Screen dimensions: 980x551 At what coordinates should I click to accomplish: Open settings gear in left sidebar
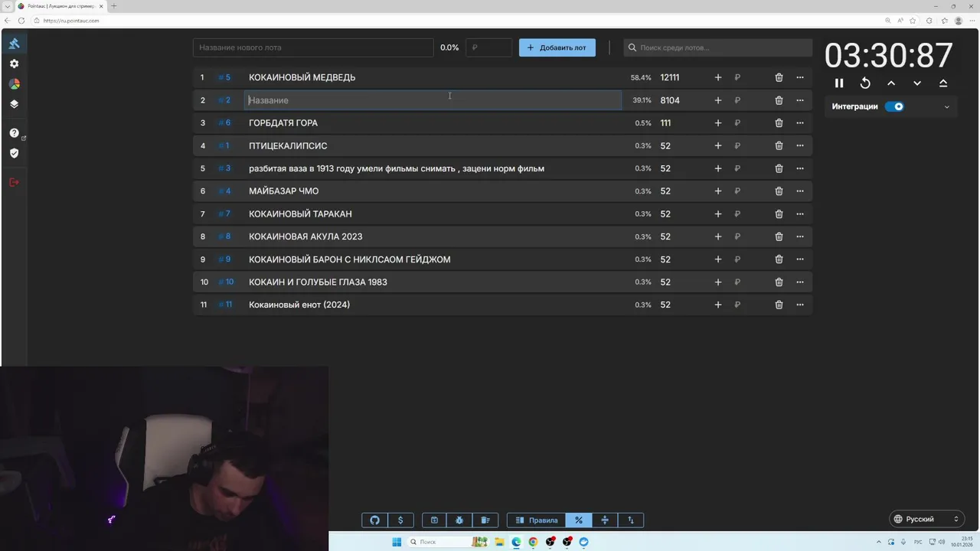coord(14,64)
